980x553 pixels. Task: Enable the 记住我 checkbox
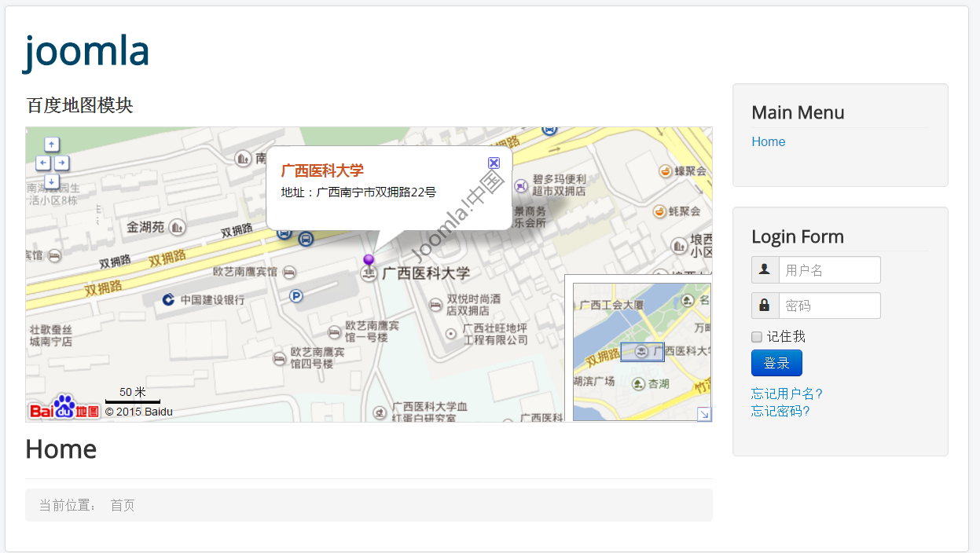pos(756,336)
